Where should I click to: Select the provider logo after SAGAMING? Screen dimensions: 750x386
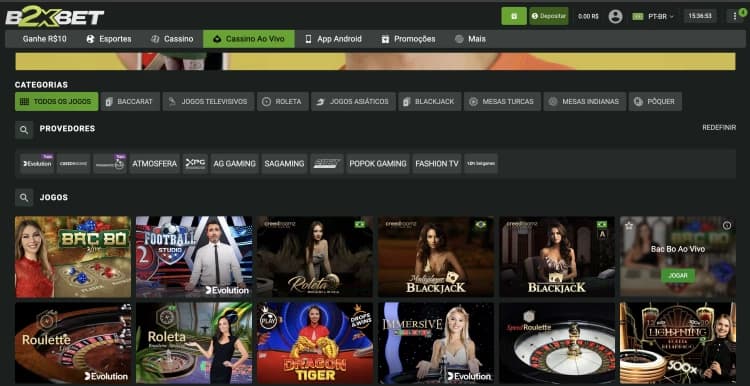click(327, 164)
